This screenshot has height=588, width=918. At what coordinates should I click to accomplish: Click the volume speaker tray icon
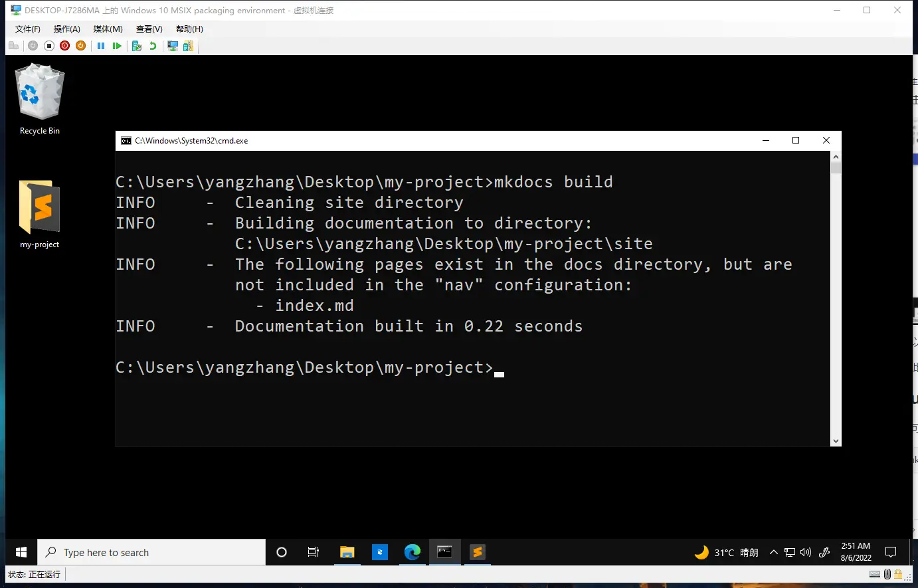coord(806,552)
